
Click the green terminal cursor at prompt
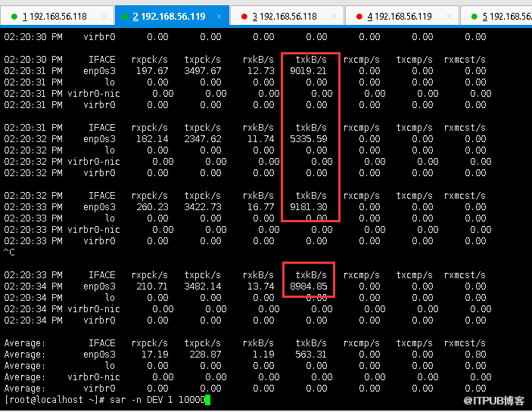[207, 400]
